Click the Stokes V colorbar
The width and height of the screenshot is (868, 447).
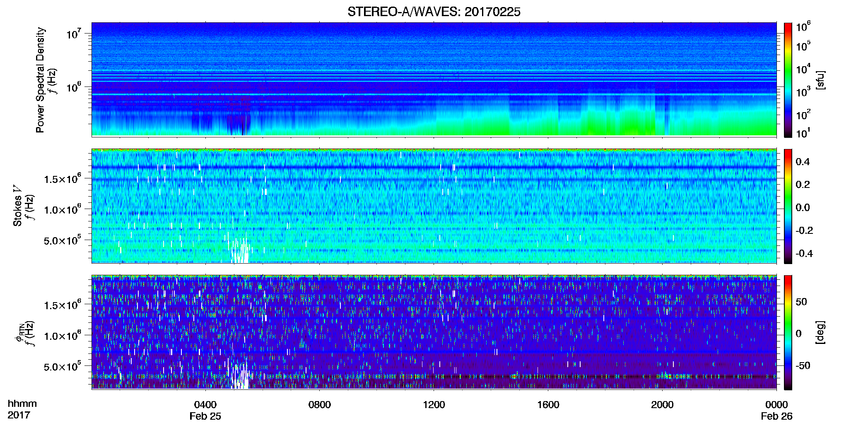click(x=788, y=206)
